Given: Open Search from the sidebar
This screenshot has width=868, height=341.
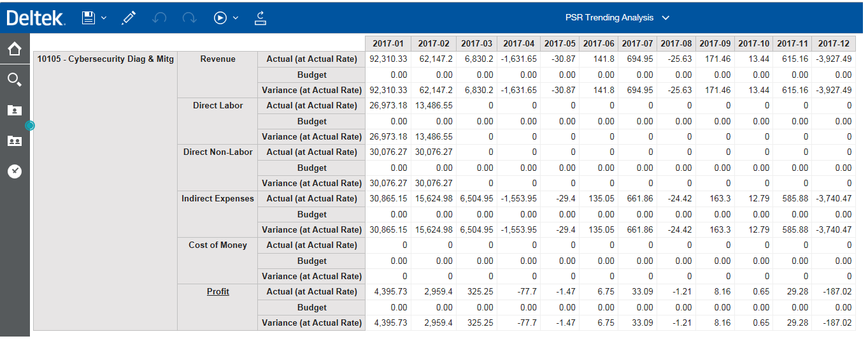Looking at the screenshot, I should [x=15, y=80].
